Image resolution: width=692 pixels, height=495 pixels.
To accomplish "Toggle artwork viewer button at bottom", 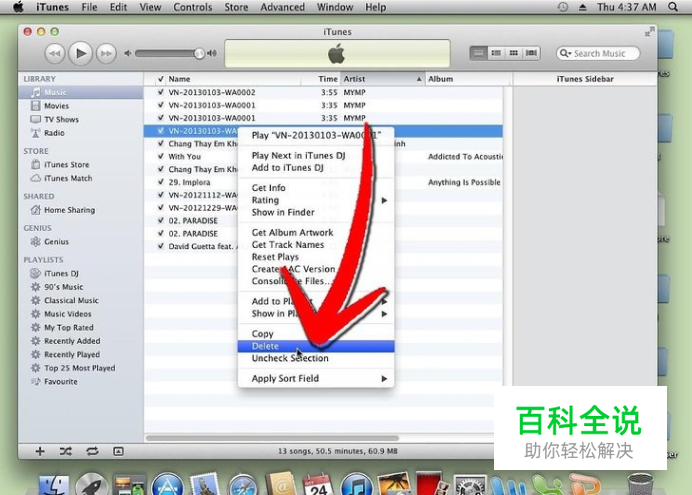I will click(118, 451).
